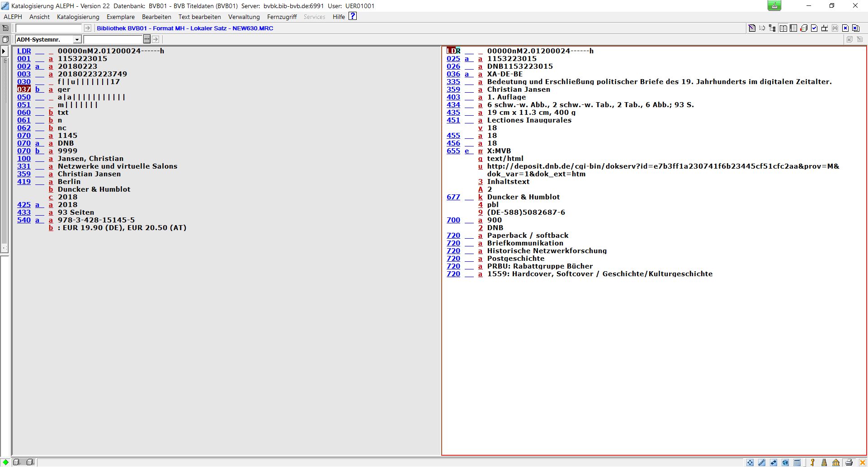Open the ADM-Systemnr. dropdown
The height and width of the screenshot is (467, 868).
(77, 39)
